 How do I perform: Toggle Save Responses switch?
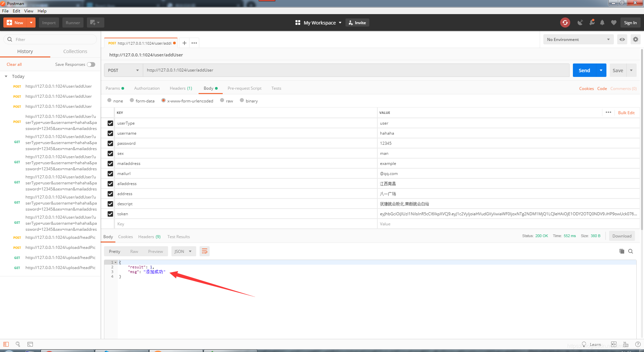coord(91,64)
